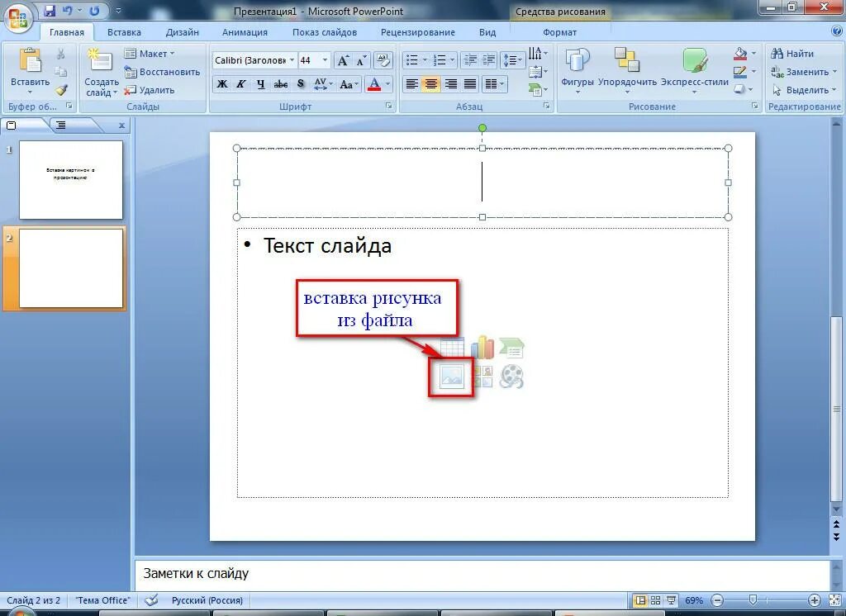This screenshot has height=616, width=846.
Task: Open the Анимация tab
Action: coord(245,32)
